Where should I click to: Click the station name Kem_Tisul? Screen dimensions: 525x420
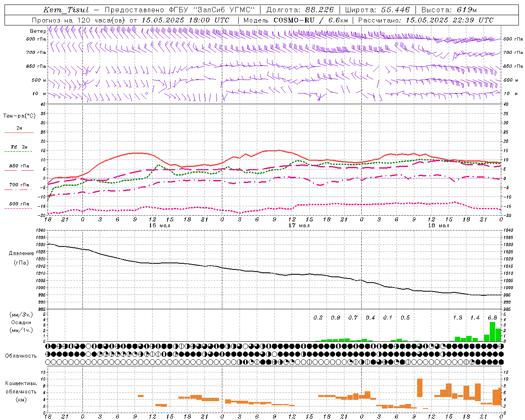(66, 10)
